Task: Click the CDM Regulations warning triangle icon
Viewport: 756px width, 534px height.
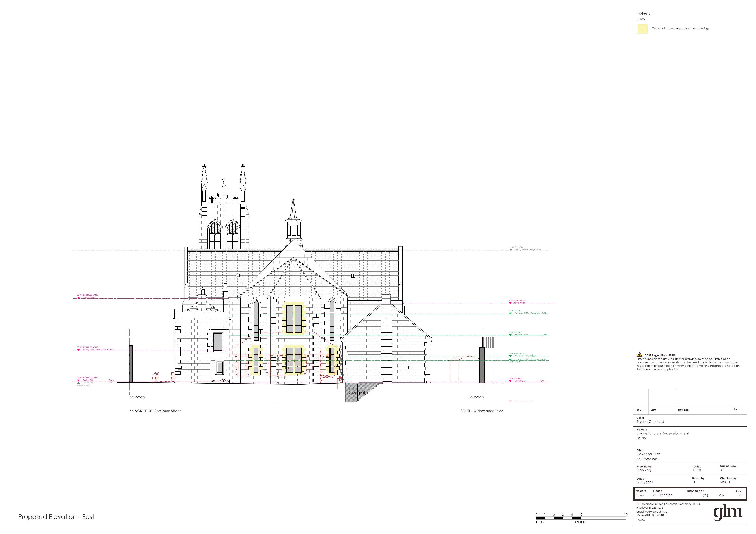Action: (x=639, y=355)
